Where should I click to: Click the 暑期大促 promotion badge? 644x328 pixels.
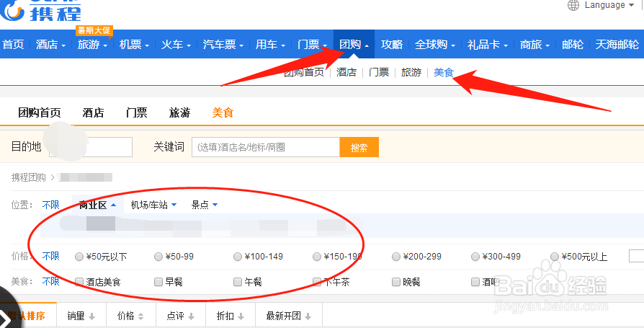(x=94, y=31)
